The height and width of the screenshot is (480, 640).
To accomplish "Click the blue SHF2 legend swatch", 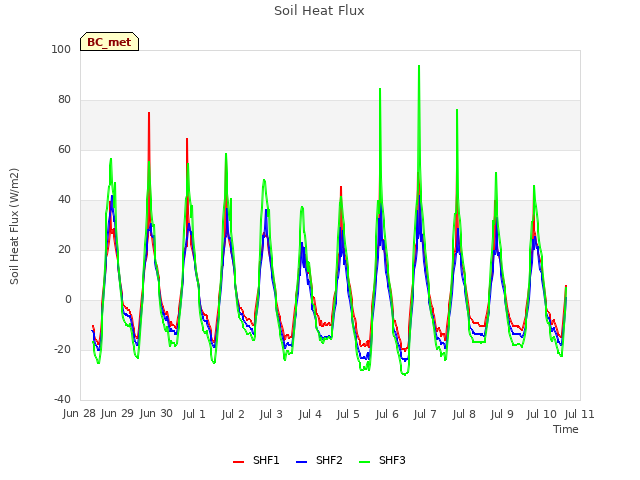I will (301, 462).
